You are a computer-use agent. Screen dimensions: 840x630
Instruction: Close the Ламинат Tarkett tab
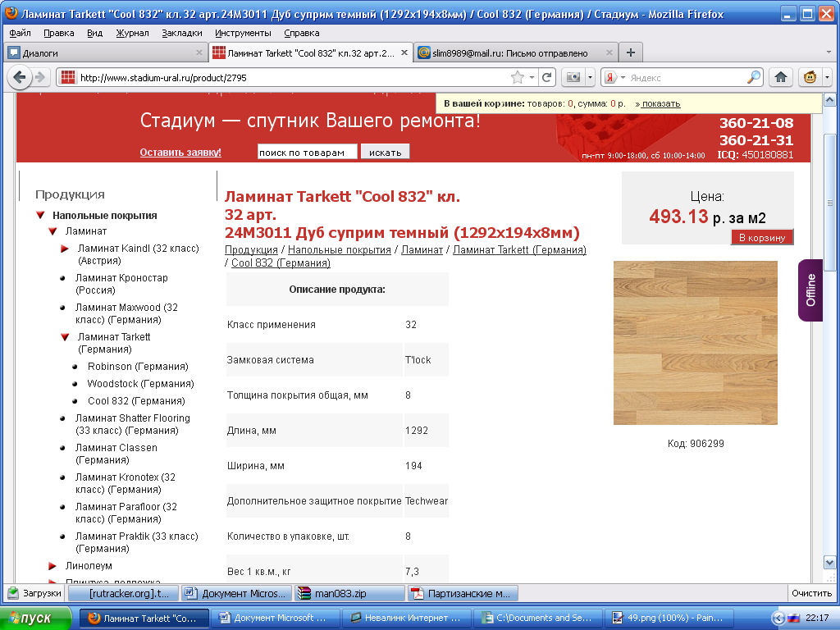click(x=404, y=52)
